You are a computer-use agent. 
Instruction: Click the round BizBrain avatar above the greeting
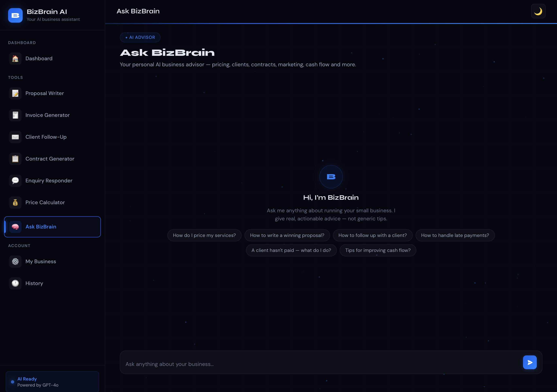pyautogui.click(x=331, y=177)
